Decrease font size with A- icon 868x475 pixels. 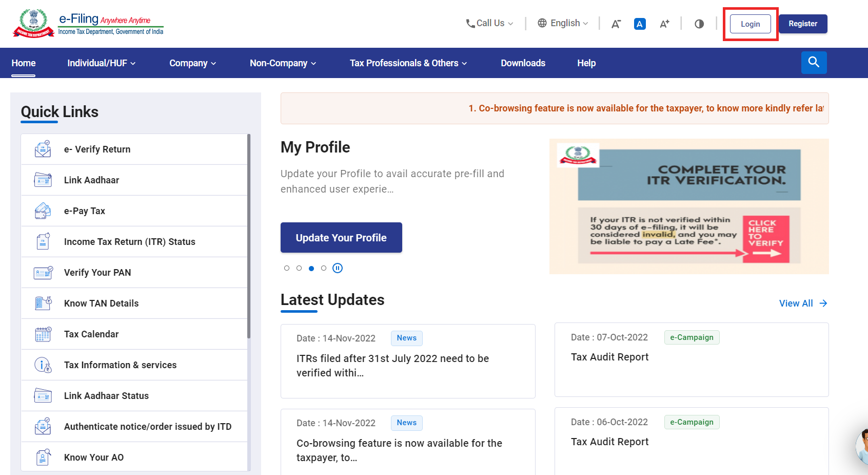click(x=616, y=24)
